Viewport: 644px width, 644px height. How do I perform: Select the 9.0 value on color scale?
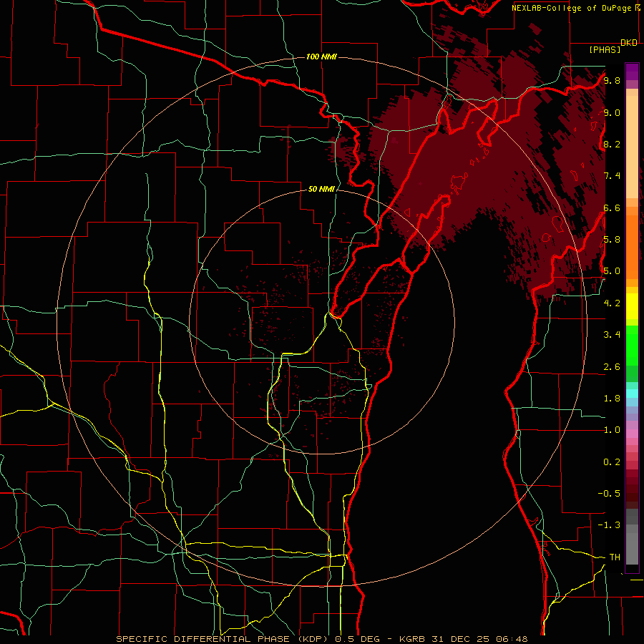coord(612,112)
